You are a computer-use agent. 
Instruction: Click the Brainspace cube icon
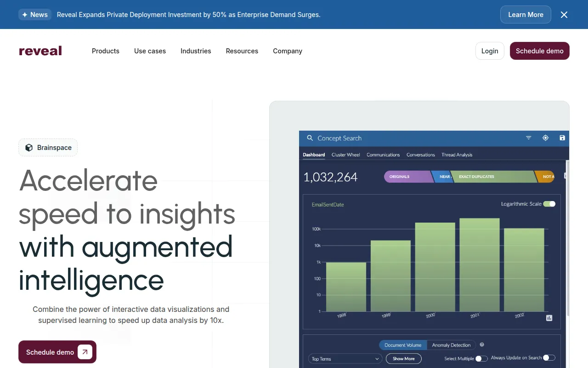click(x=29, y=148)
